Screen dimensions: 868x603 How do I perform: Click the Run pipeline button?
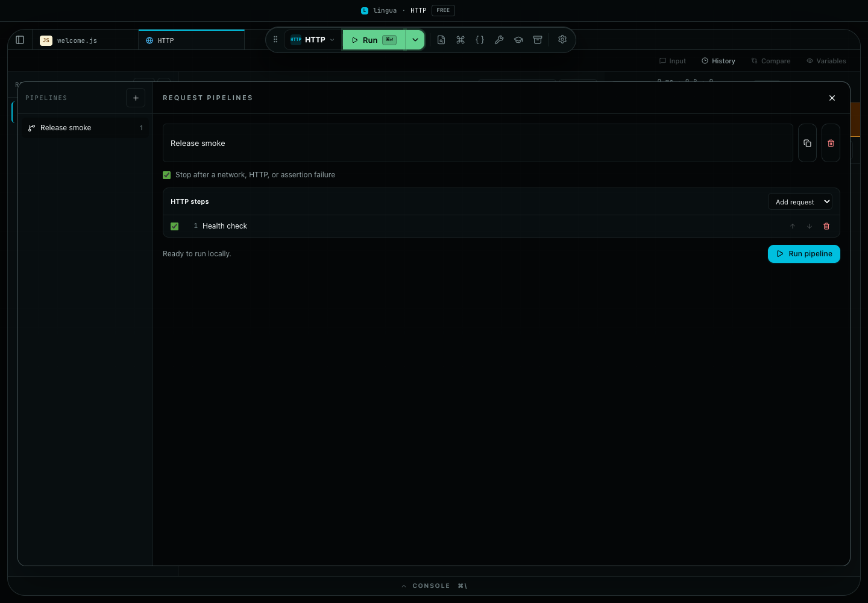(804, 254)
